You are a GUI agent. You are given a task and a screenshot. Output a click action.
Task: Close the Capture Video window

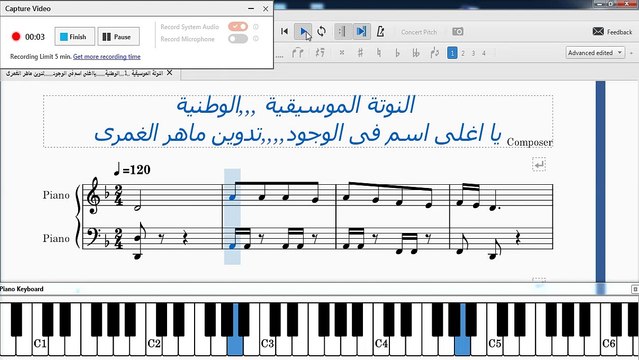click(266, 8)
